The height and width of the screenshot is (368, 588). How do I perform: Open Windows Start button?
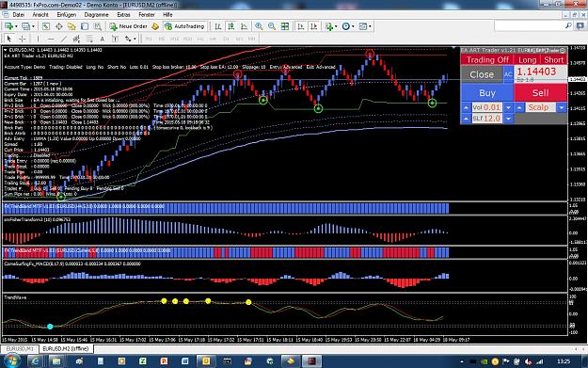(x=12, y=361)
